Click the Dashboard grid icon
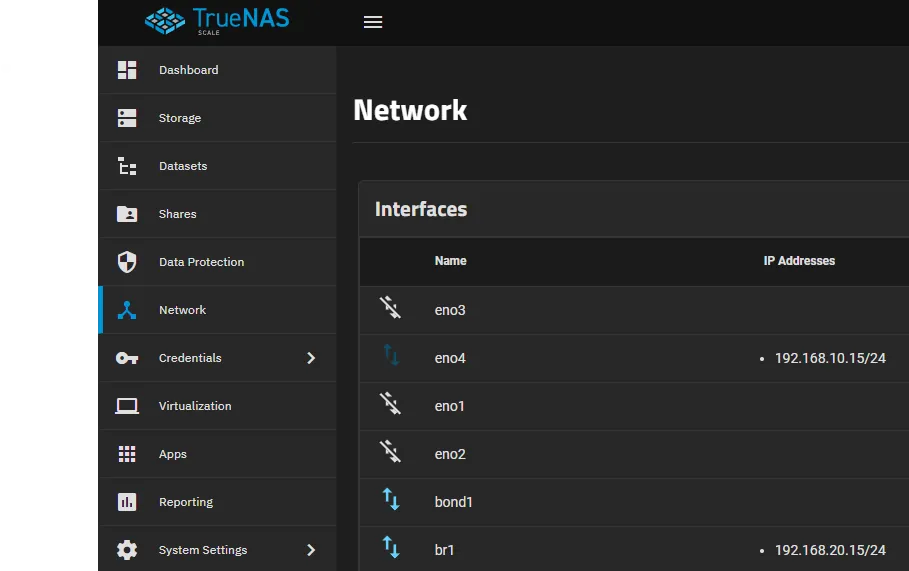 127,70
